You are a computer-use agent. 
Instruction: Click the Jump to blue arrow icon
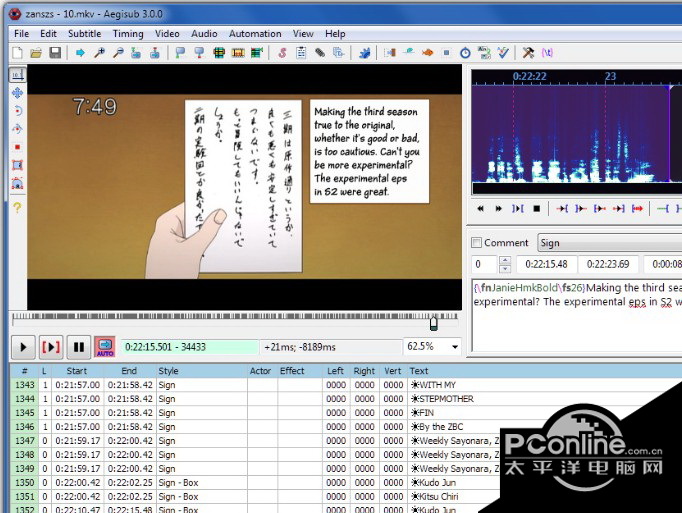[x=80, y=53]
